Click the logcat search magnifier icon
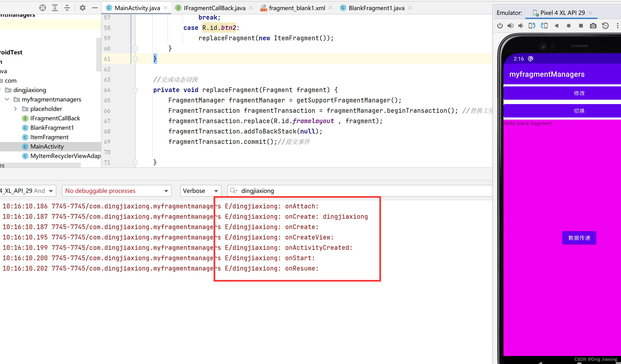The height and width of the screenshot is (364, 621). 233,190
